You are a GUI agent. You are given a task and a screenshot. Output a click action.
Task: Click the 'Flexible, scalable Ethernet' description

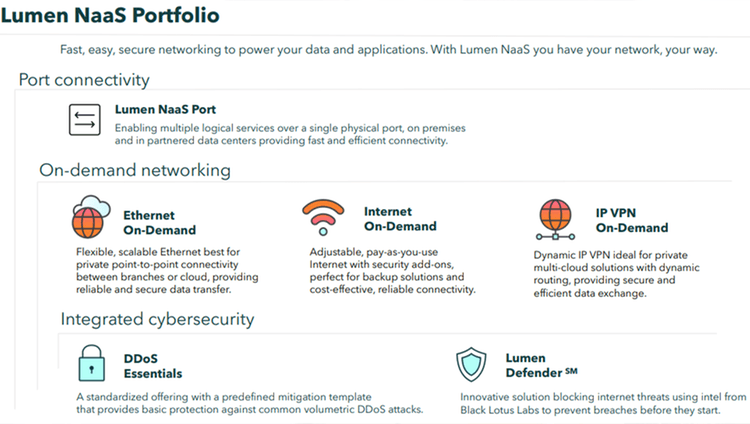[x=167, y=270]
